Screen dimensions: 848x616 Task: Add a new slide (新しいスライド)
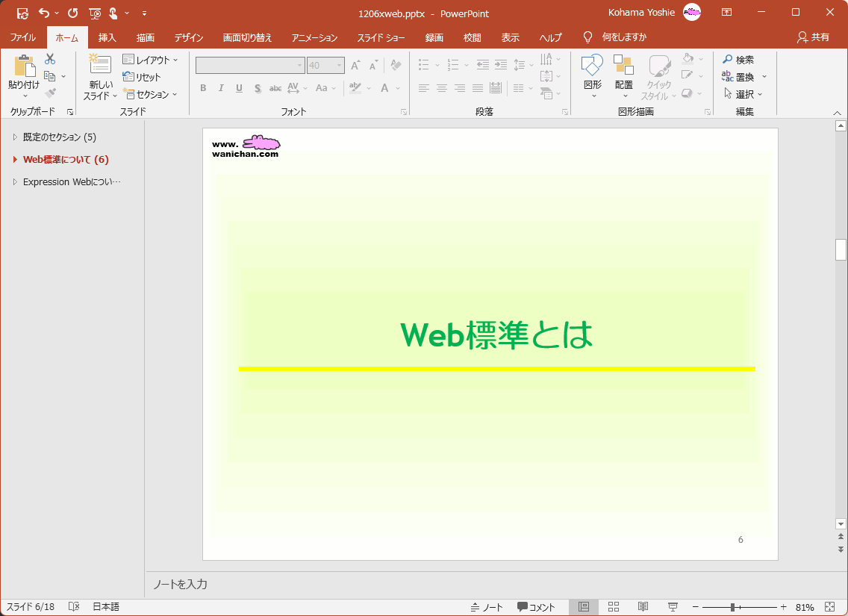101,76
